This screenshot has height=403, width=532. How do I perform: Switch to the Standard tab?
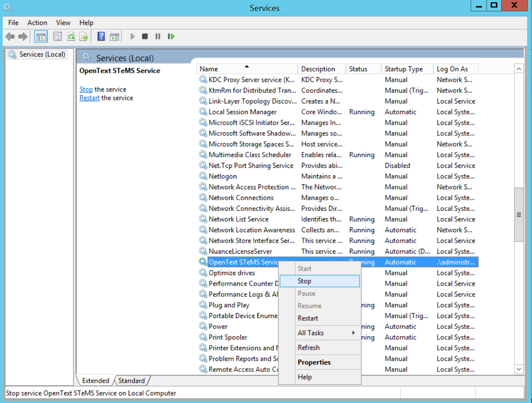click(x=131, y=380)
